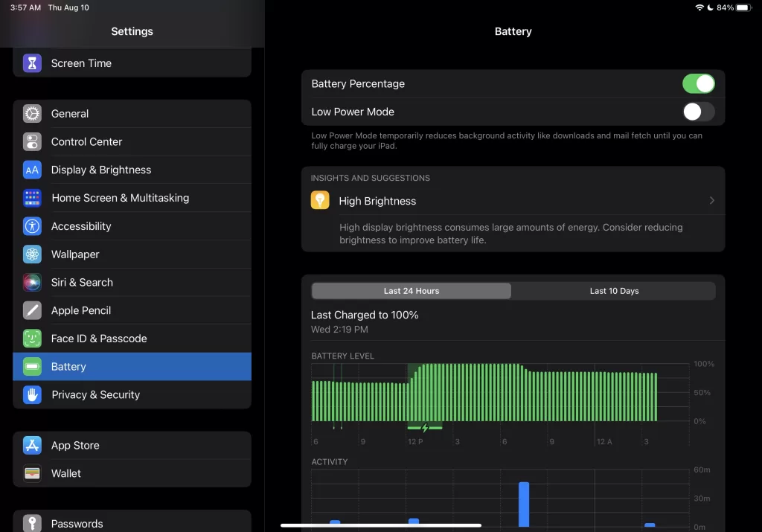Open the Face ID & Passcode row

pos(132,339)
